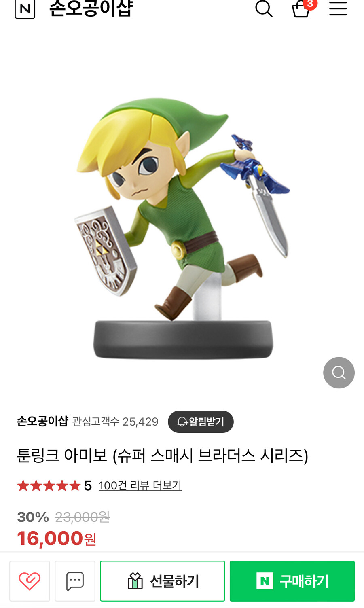This screenshot has width=364, height=608.
Task: Click the green 구매하기 buy button
Action: tap(292, 581)
